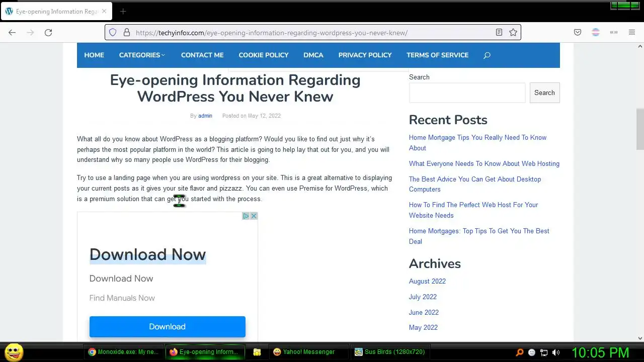Click in the sidebar search field

click(x=467, y=93)
